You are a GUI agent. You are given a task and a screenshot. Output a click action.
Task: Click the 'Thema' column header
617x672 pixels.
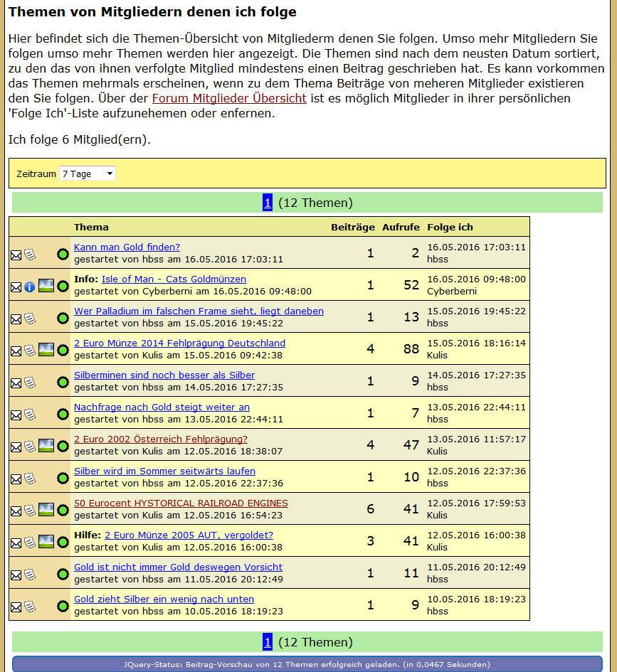tap(91, 227)
